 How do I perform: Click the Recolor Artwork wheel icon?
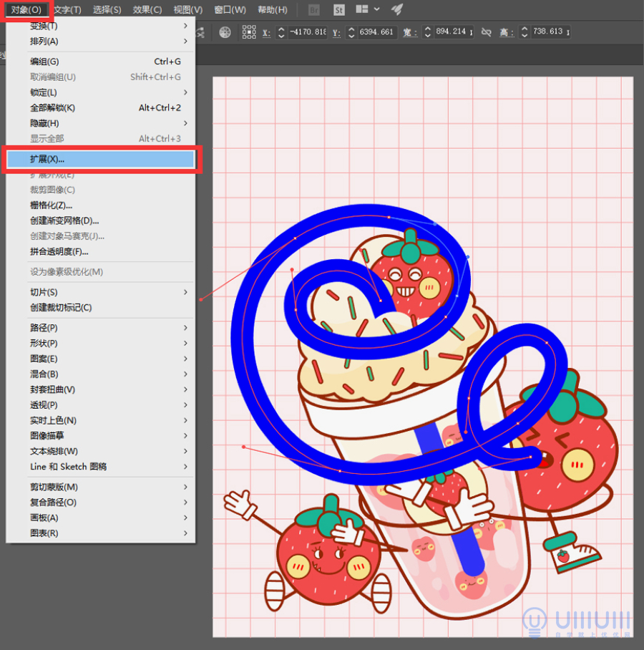tap(225, 32)
